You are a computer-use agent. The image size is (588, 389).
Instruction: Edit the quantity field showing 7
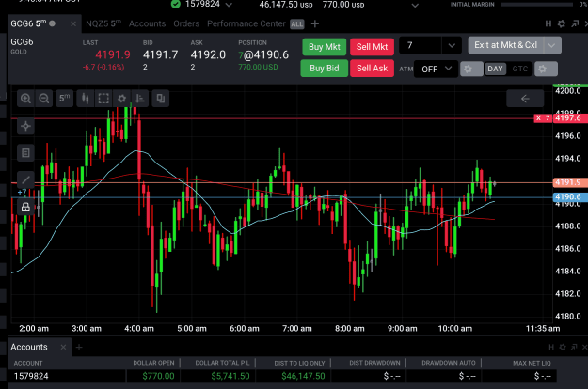[x=421, y=46]
